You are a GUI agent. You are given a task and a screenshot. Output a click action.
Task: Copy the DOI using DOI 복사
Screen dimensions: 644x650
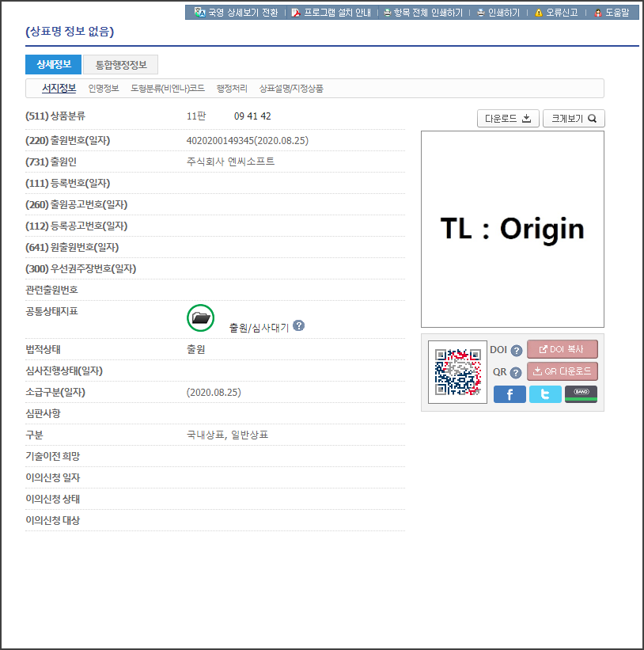[x=563, y=349]
